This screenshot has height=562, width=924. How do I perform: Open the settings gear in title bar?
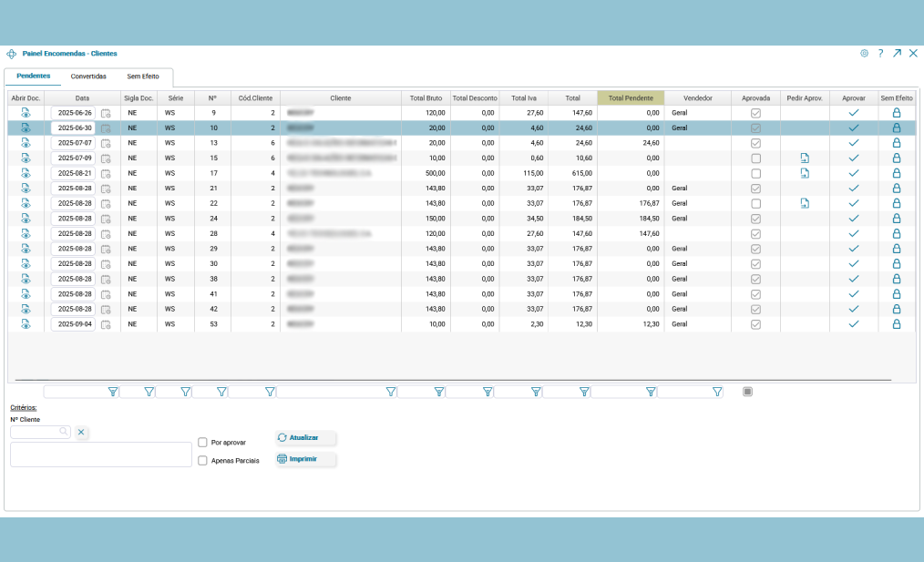tap(864, 54)
